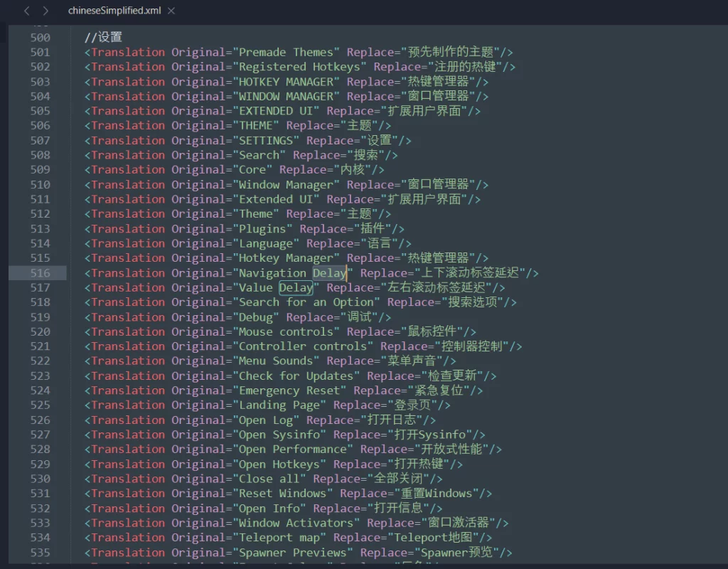Screen dimensions: 728x569
Task: Close the chineseSimplified.xml tab
Action: pyautogui.click(x=171, y=11)
